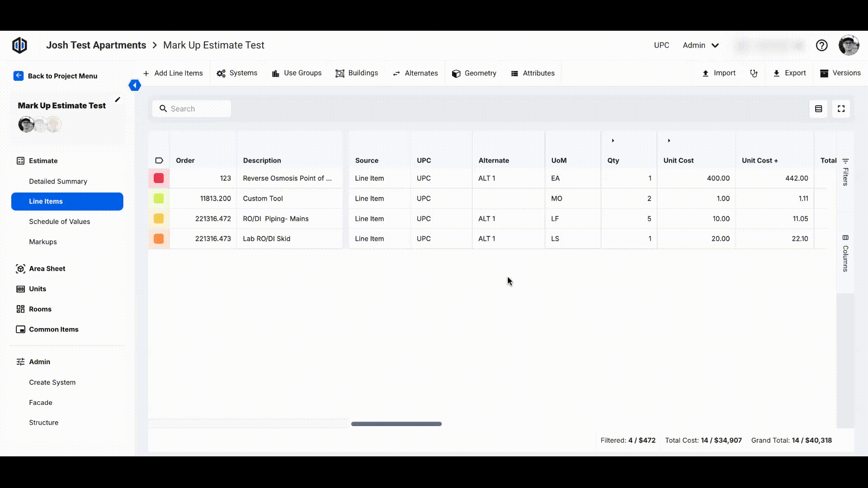
Task: Open Geometry from the toolbar
Action: tap(474, 73)
